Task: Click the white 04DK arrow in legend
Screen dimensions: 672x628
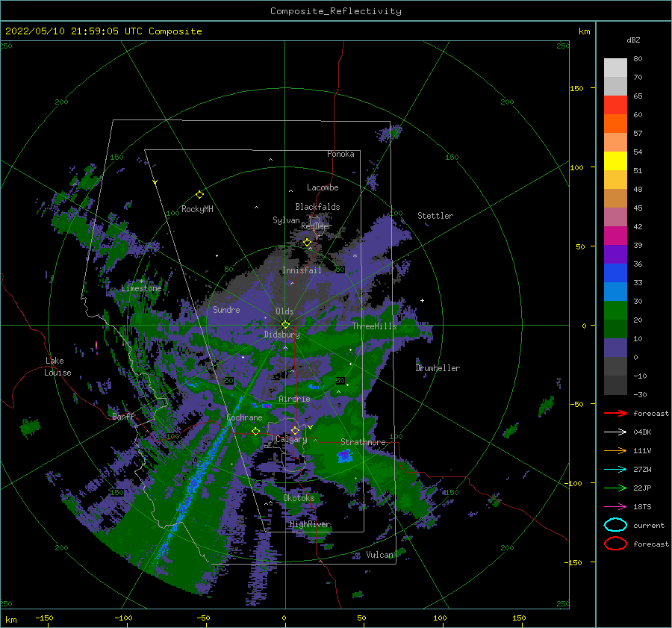Action: (x=615, y=432)
